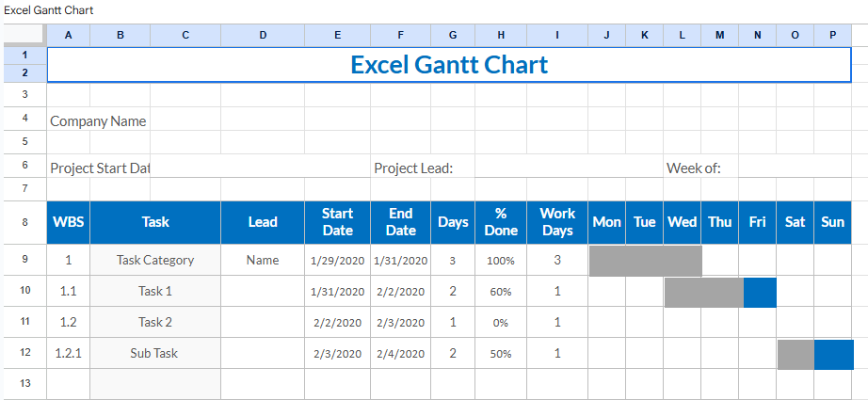Select the 100% done cell
Viewport: 868px width, 400px height.
coord(500,260)
